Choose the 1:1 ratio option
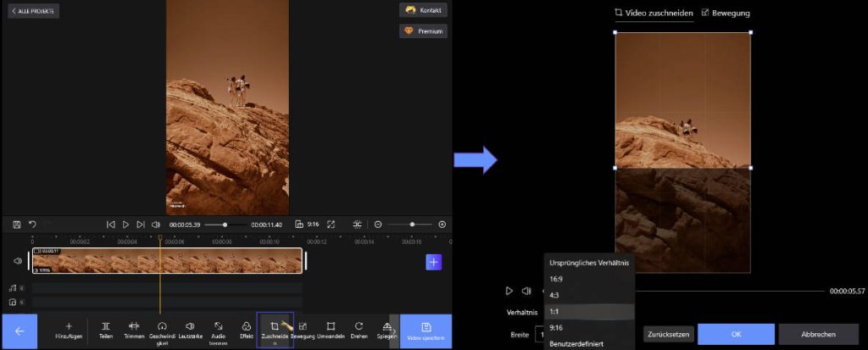The height and width of the screenshot is (350, 868). 589,312
